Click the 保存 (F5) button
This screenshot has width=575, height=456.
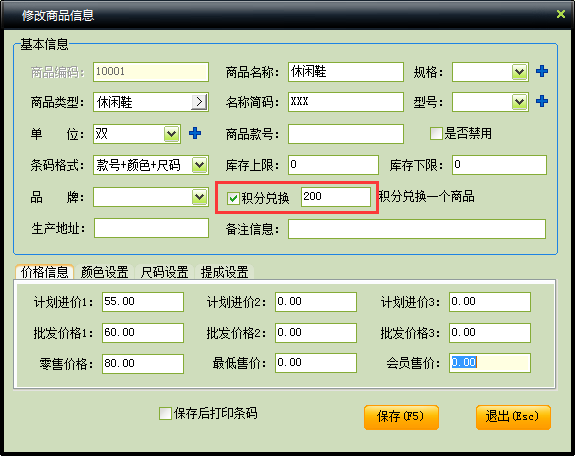click(x=401, y=417)
